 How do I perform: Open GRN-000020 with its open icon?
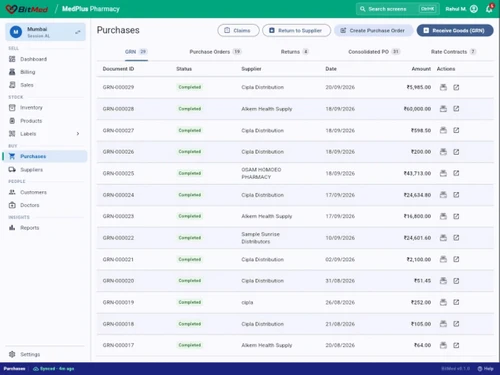pyautogui.click(x=456, y=281)
